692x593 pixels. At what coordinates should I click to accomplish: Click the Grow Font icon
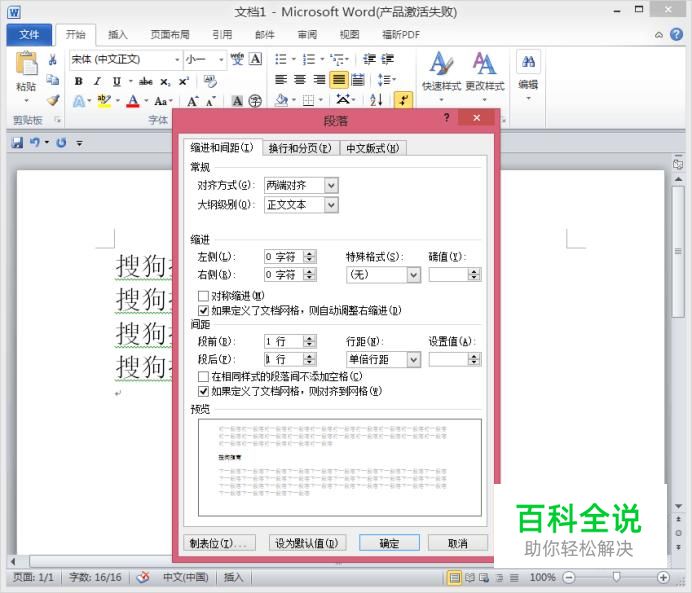click(192, 101)
